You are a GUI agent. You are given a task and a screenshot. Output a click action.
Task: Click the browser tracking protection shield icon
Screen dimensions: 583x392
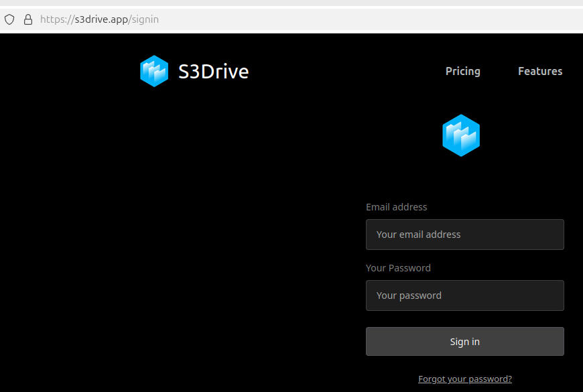point(9,19)
